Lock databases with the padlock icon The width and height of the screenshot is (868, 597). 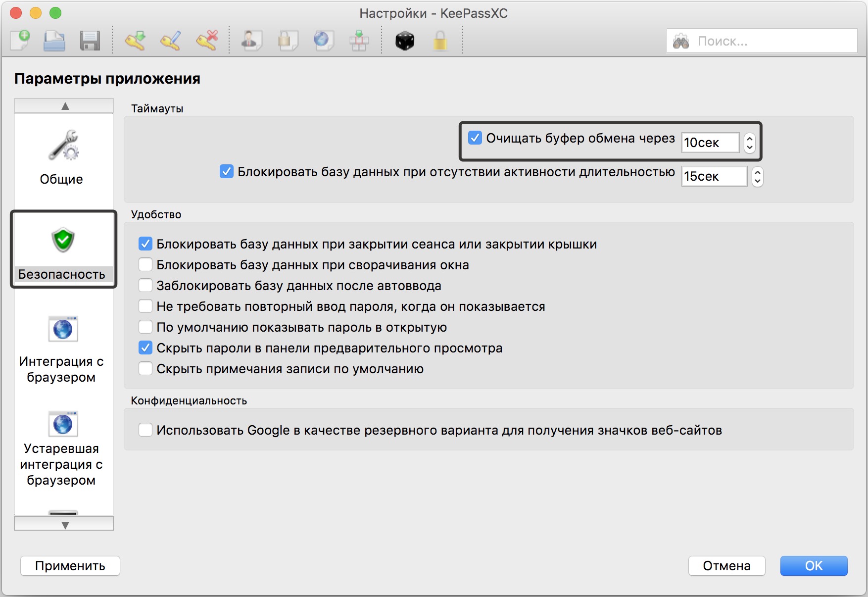coord(440,41)
